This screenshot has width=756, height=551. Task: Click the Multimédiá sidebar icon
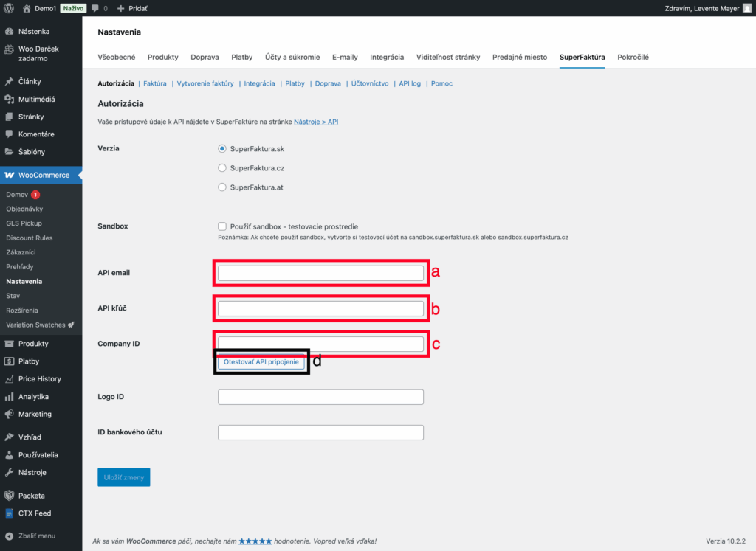tap(9, 99)
